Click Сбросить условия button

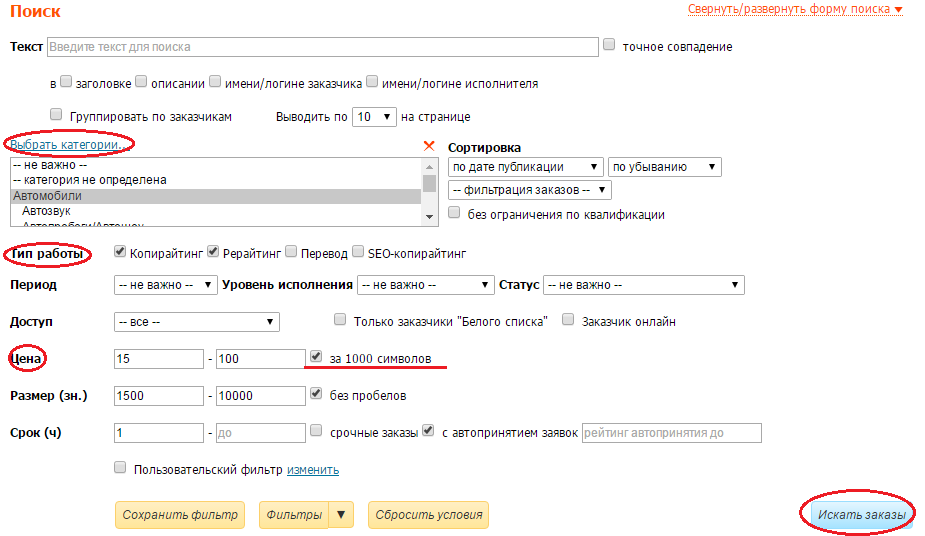click(x=428, y=515)
